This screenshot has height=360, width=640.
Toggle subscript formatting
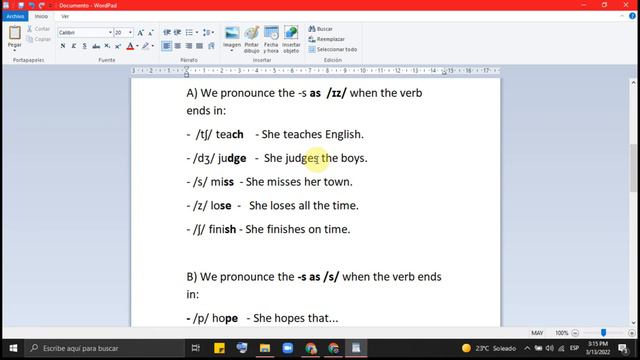(107, 46)
